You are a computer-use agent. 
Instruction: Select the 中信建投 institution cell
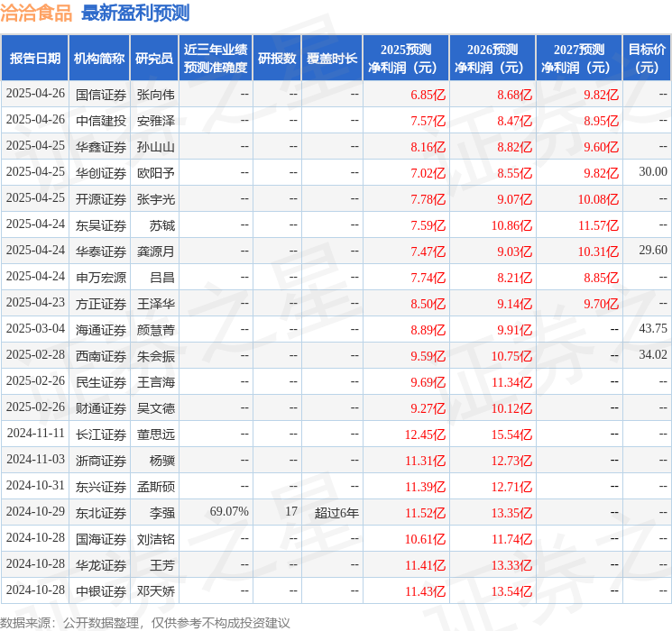coord(101,121)
